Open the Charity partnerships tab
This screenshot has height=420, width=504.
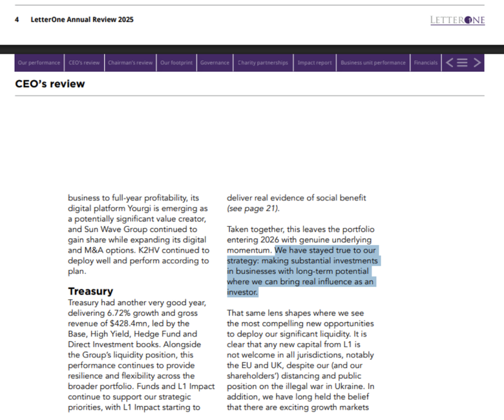tap(263, 63)
